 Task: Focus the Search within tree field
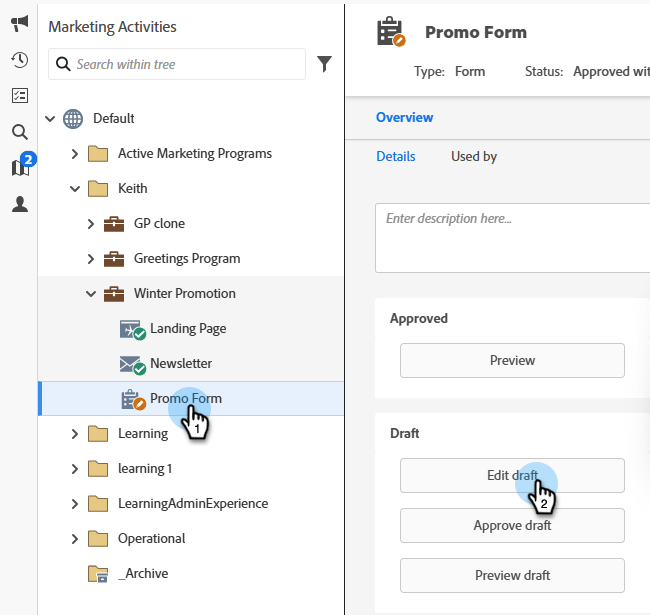[x=185, y=64]
